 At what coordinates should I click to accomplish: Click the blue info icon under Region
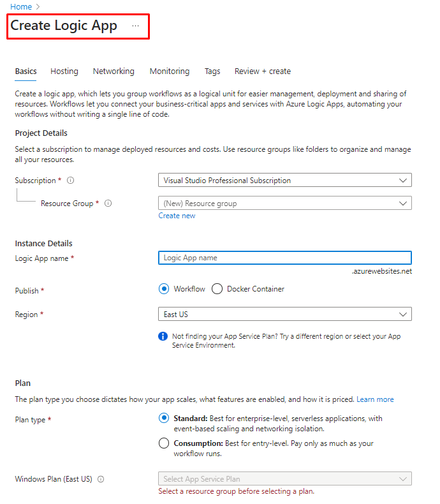[163, 336]
